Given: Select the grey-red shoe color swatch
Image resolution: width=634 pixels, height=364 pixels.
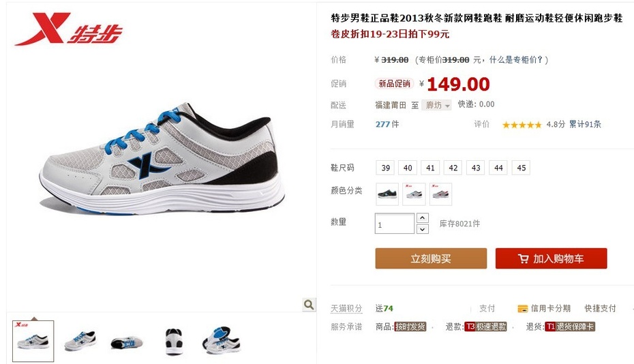Looking at the screenshot, I should tap(440, 194).
